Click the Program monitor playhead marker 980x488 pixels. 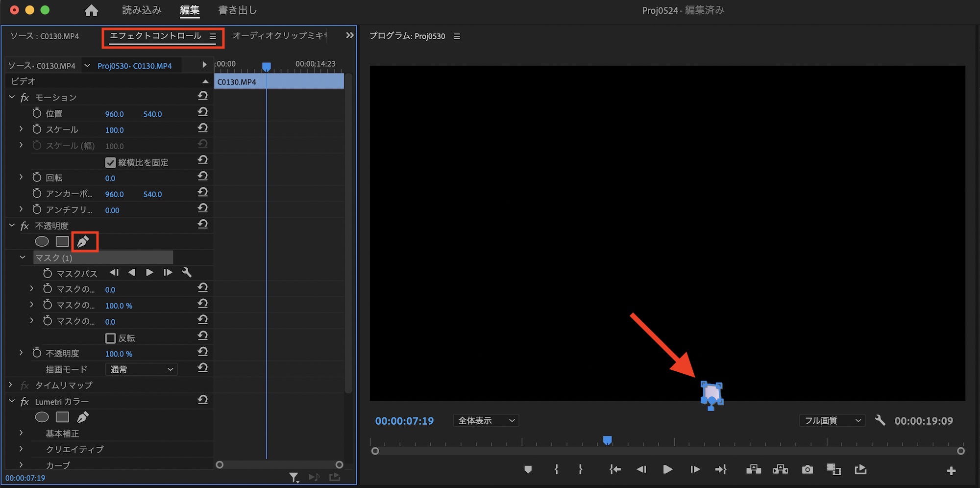607,440
